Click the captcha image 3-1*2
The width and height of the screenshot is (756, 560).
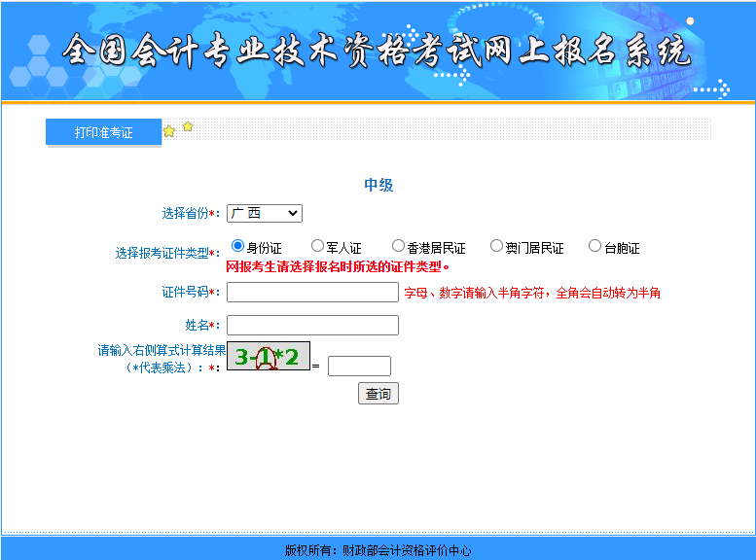[x=269, y=357]
